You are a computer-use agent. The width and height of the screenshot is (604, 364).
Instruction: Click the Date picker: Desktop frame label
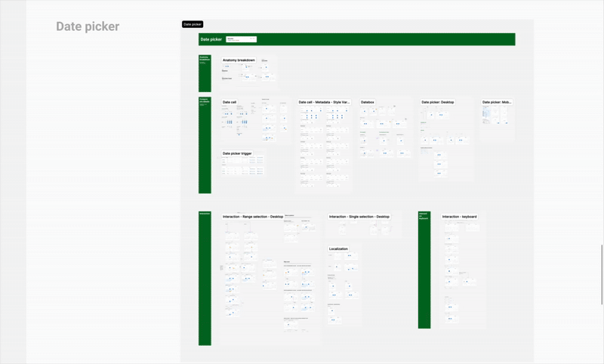click(438, 102)
